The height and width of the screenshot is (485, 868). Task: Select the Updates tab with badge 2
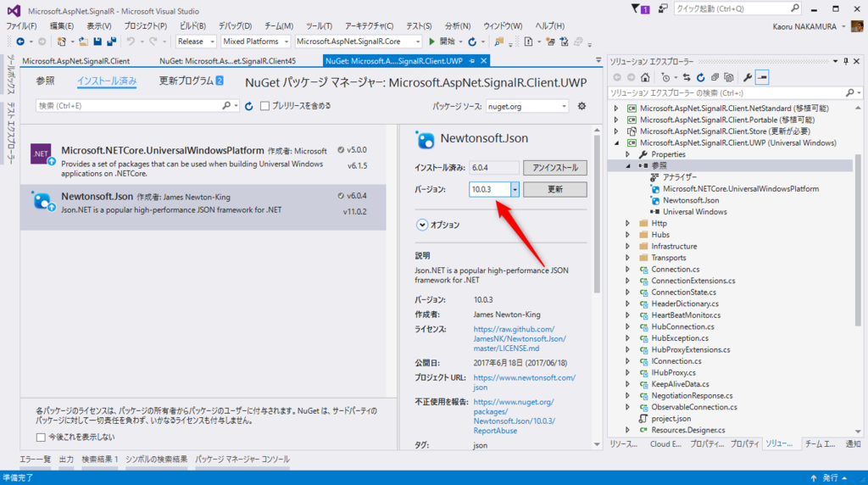(191, 81)
